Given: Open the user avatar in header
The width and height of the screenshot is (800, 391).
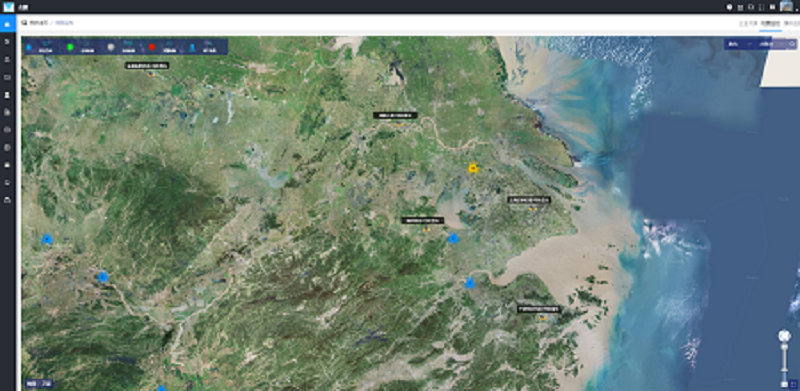Looking at the screenshot, I should click(786, 6).
